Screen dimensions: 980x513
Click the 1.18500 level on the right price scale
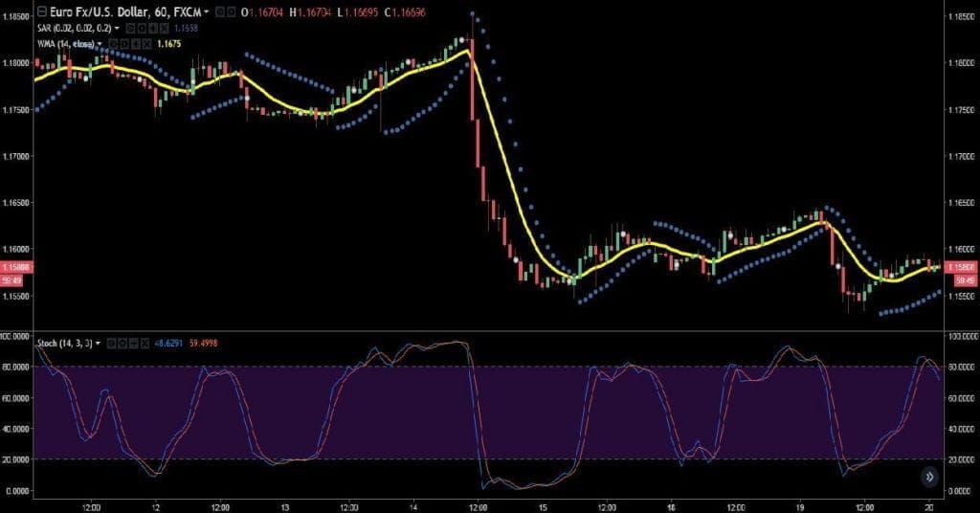click(x=961, y=16)
